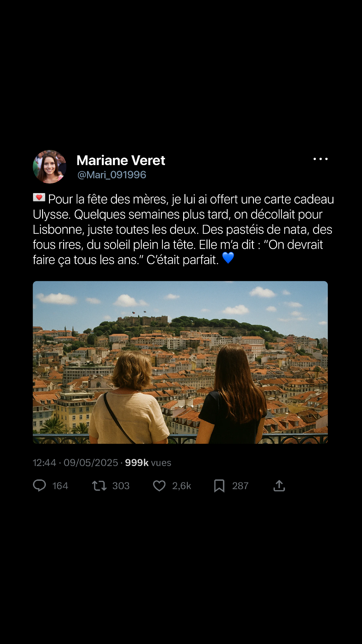Click the 164 replies count
362x644 pixels.
point(60,486)
